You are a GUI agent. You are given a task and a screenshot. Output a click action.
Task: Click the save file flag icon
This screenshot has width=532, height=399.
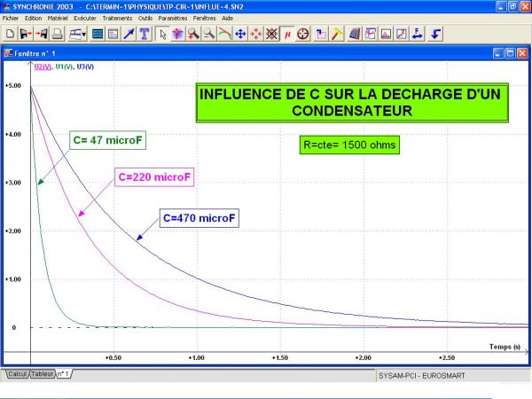(x=42, y=34)
